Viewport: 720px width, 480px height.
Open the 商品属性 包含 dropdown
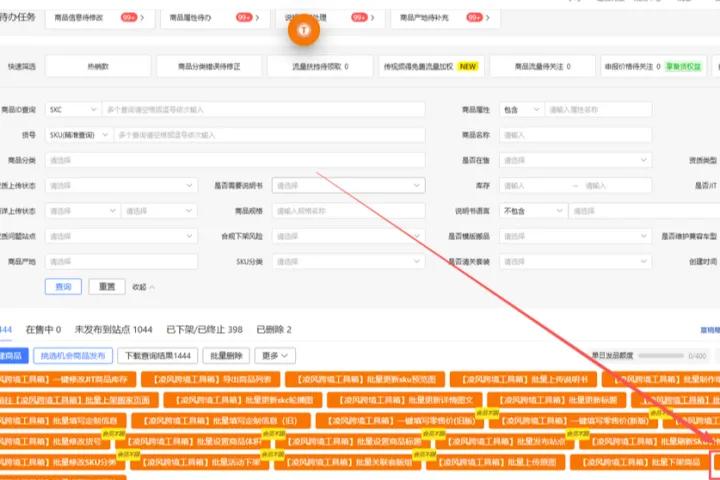coord(522,109)
